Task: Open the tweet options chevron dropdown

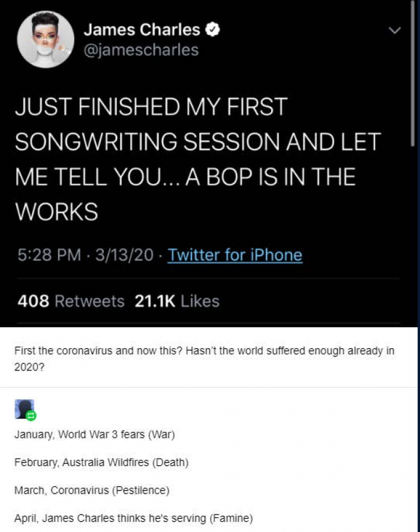Action: click(394, 30)
